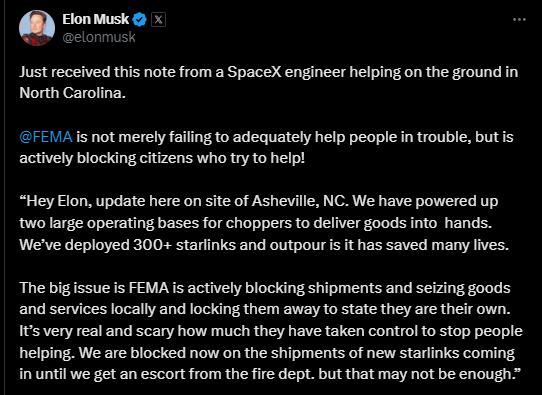Click the "It's very real and scary" line
This screenshot has width=542, height=395.
pos(271,331)
